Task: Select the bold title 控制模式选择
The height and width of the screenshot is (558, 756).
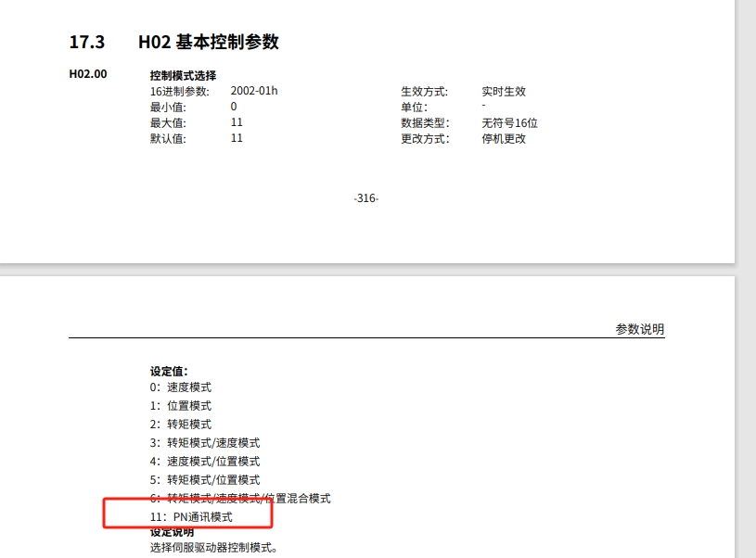Action: 183,76
